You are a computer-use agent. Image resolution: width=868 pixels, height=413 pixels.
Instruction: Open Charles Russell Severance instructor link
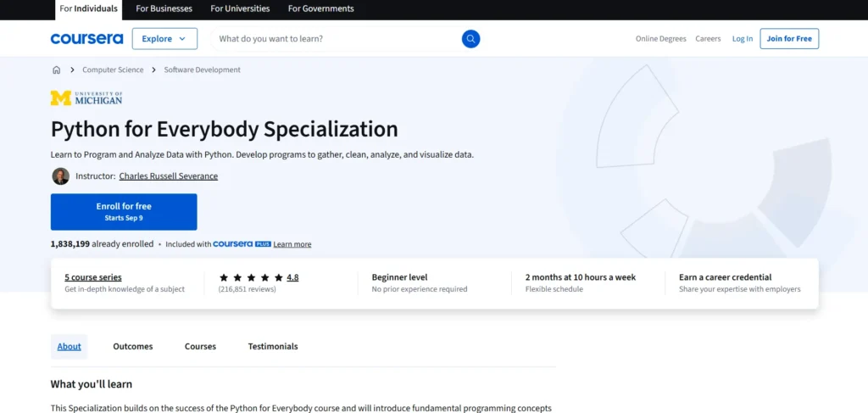[x=169, y=176]
